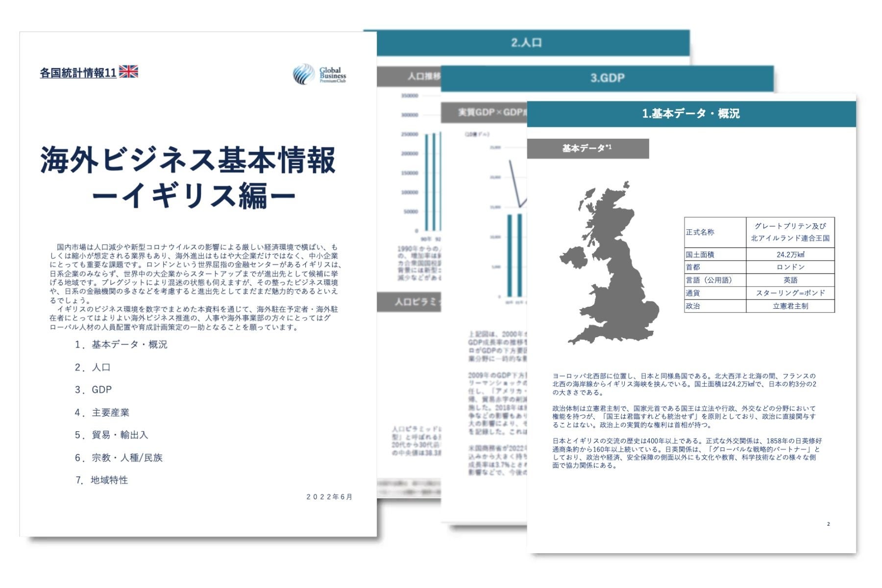
Task: Open contents item 4. 主要産業
Action: click(102, 413)
